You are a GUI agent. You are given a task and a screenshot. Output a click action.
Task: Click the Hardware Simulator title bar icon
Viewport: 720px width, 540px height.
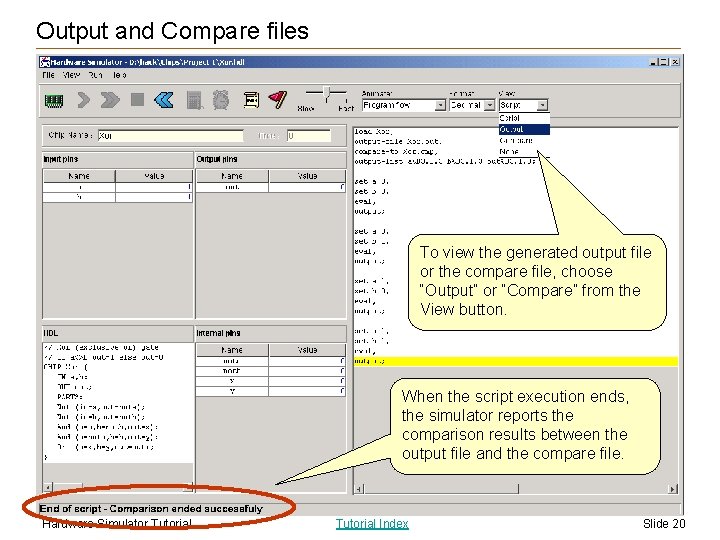pyautogui.click(x=45, y=62)
